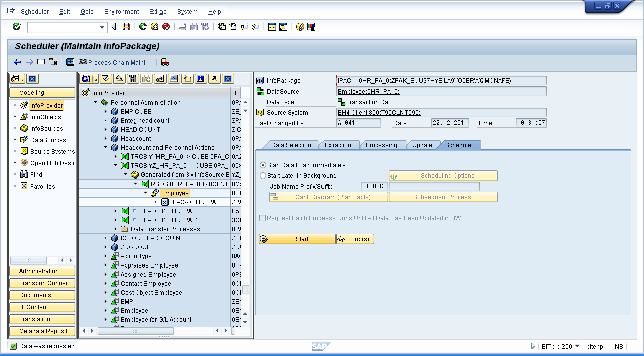This screenshot has width=644, height=356.
Task: Open the Administration section
Action: (42, 271)
